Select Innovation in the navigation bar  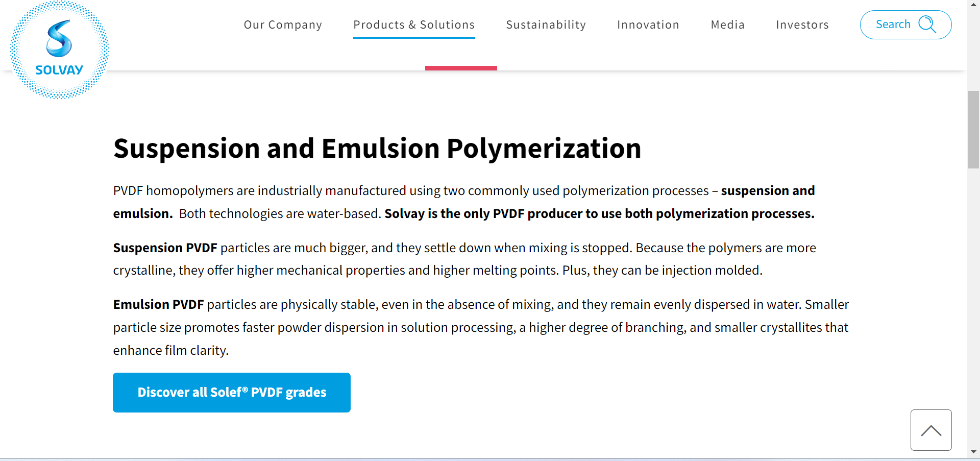pyautogui.click(x=648, y=25)
